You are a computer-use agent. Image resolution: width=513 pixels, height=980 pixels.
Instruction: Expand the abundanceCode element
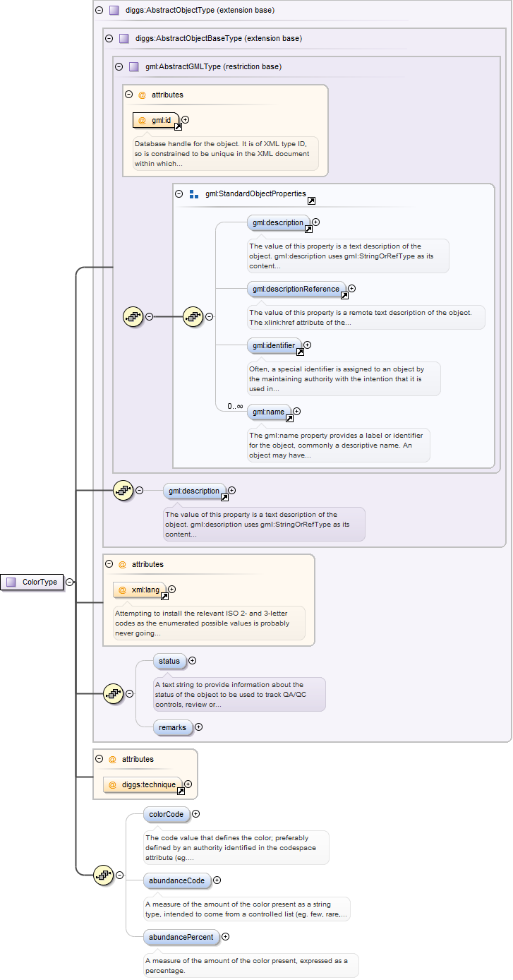217,880
